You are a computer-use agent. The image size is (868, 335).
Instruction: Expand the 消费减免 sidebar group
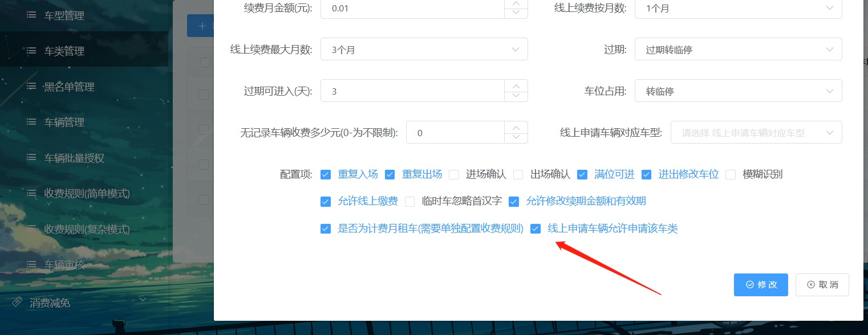coord(84,302)
